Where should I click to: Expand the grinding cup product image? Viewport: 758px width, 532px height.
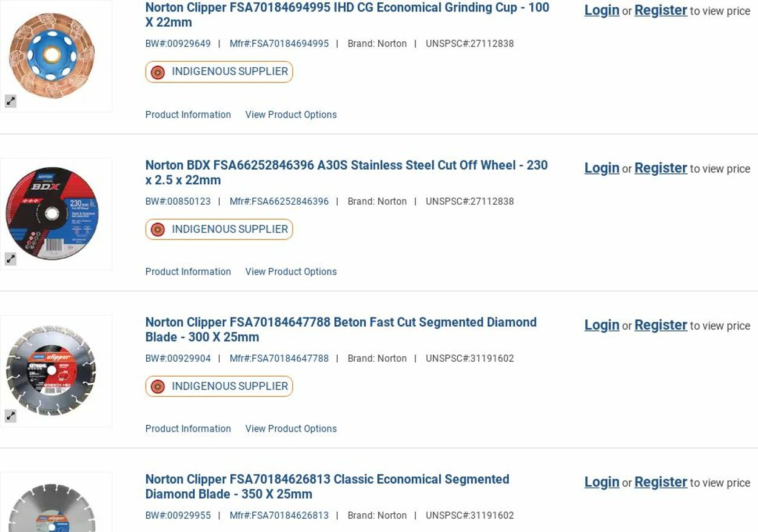point(10,101)
